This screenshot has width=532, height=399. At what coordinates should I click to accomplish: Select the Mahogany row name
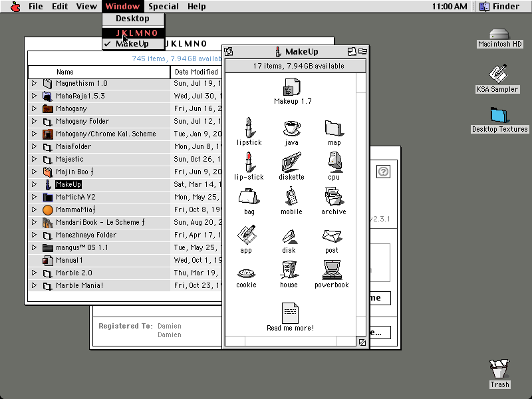pos(71,108)
